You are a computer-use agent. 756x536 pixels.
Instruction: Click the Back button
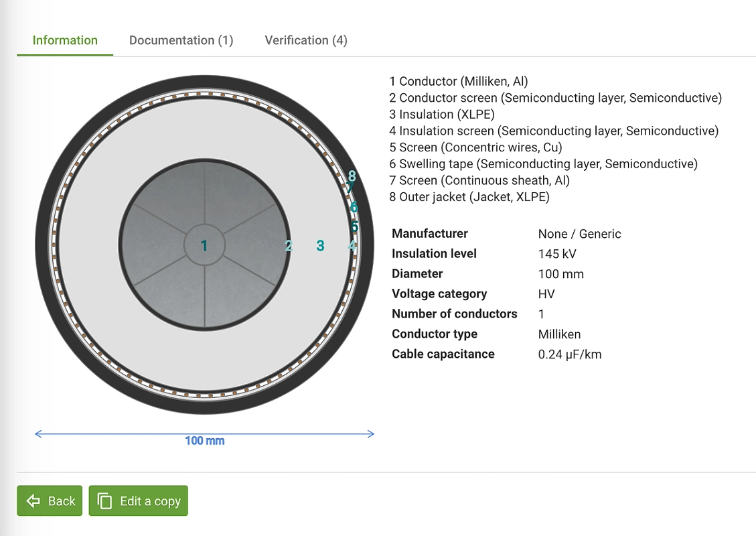pos(50,500)
